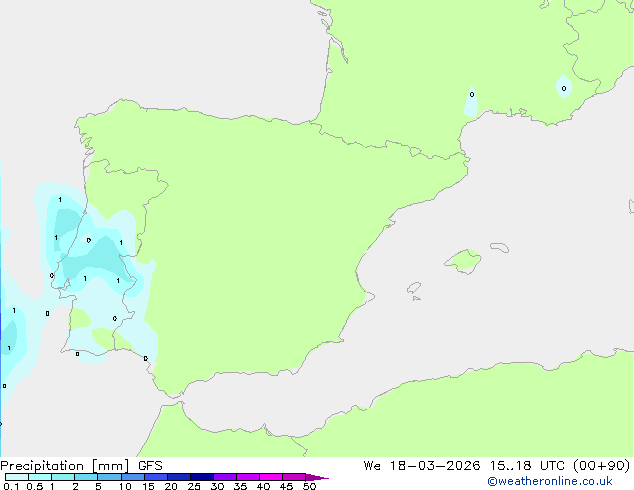Click the 'Precipitation [mm]' title text
Viewport: 634px width, 490px height.
[x=64, y=466]
